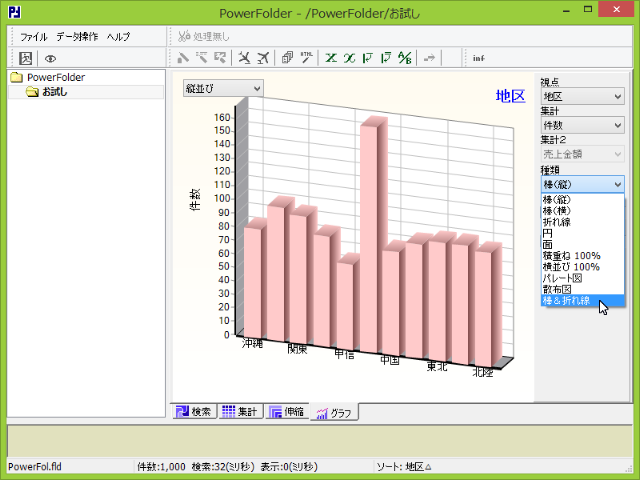This screenshot has height=480, width=640.
Task: Open the 集計 dropdown showing 件数
Action: tap(582, 126)
